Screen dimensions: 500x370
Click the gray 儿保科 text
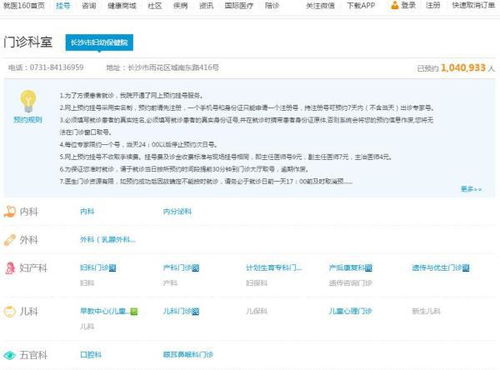tap(257, 312)
